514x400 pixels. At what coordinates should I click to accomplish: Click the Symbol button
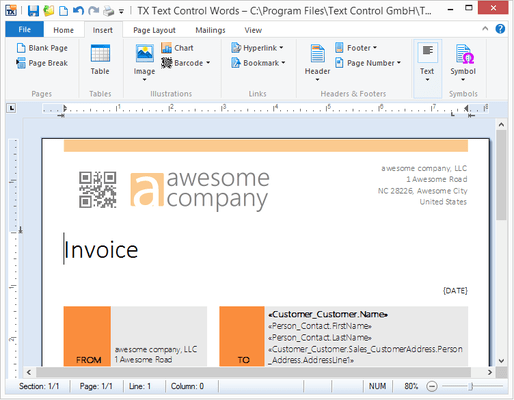click(463, 63)
